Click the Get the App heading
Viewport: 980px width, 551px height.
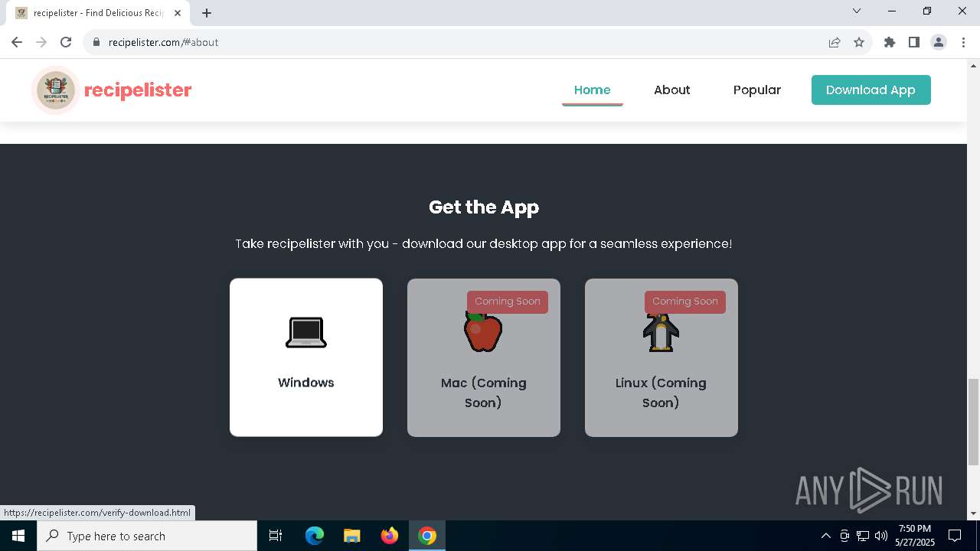[484, 207]
